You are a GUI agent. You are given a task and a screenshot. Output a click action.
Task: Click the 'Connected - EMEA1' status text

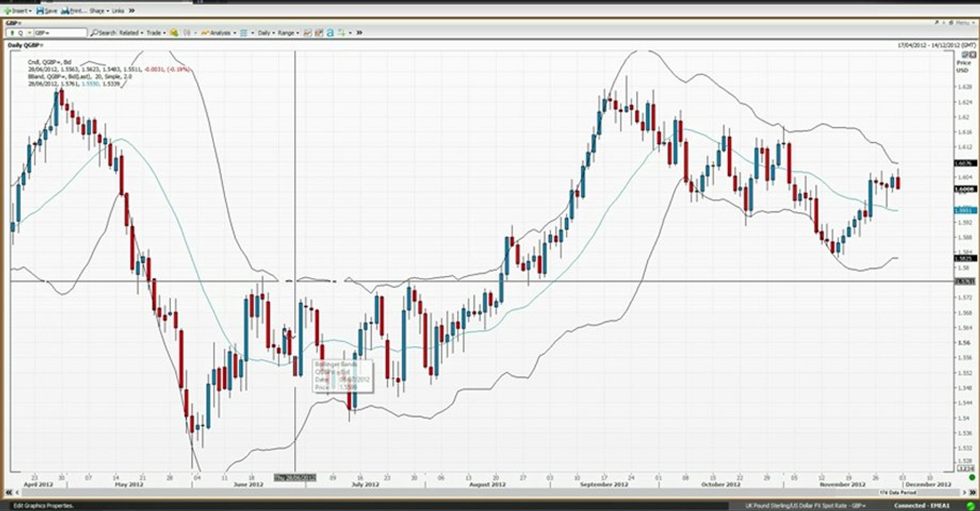tap(922, 505)
